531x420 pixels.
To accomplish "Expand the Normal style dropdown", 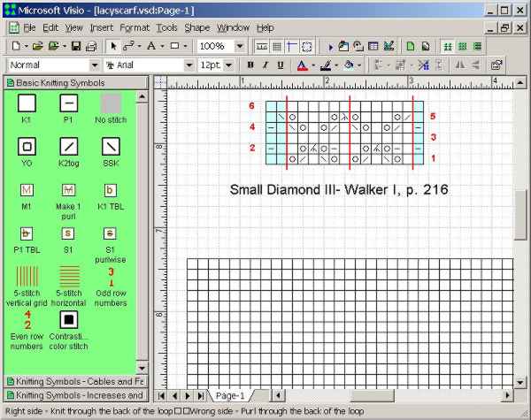I will click(x=95, y=65).
